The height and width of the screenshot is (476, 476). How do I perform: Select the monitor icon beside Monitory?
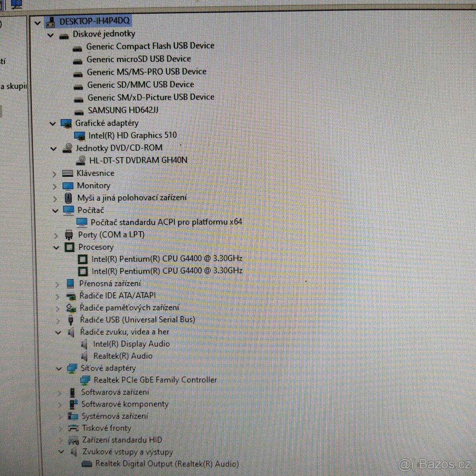69,185
